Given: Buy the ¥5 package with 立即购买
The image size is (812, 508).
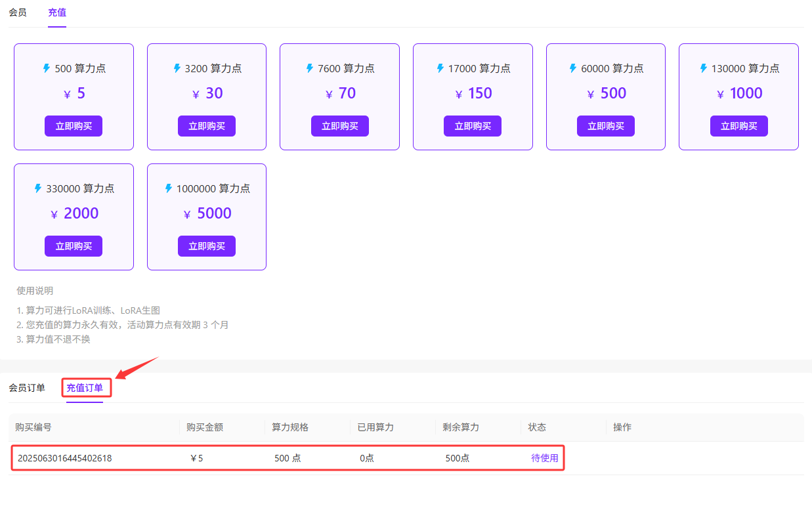Looking at the screenshot, I should 74,126.
